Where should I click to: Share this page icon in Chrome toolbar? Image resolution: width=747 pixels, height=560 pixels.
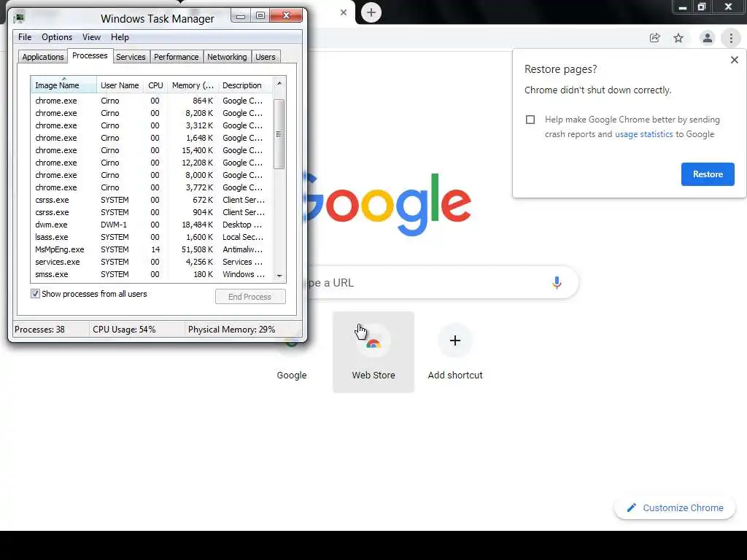pyautogui.click(x=655, y=38)
